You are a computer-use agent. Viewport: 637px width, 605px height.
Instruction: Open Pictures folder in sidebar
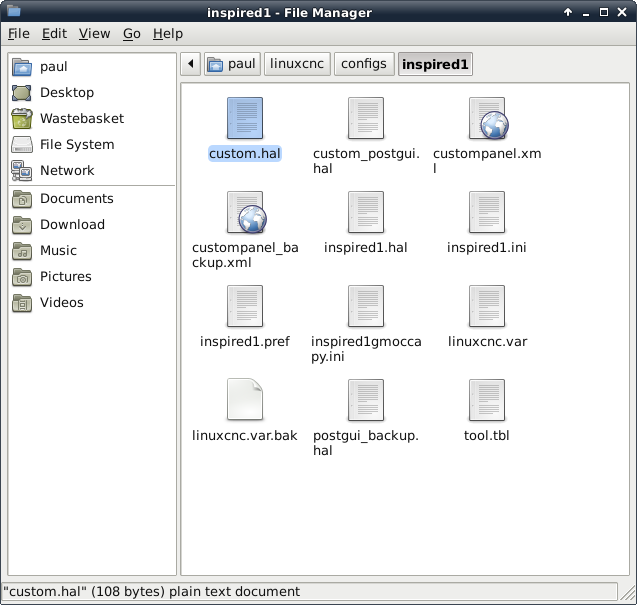(x=92, y=277)
